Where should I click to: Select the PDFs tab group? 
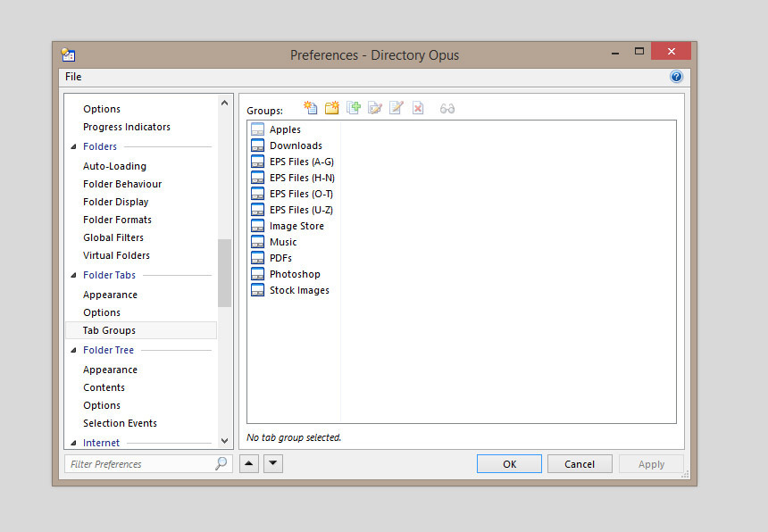[x=280, y=259]
